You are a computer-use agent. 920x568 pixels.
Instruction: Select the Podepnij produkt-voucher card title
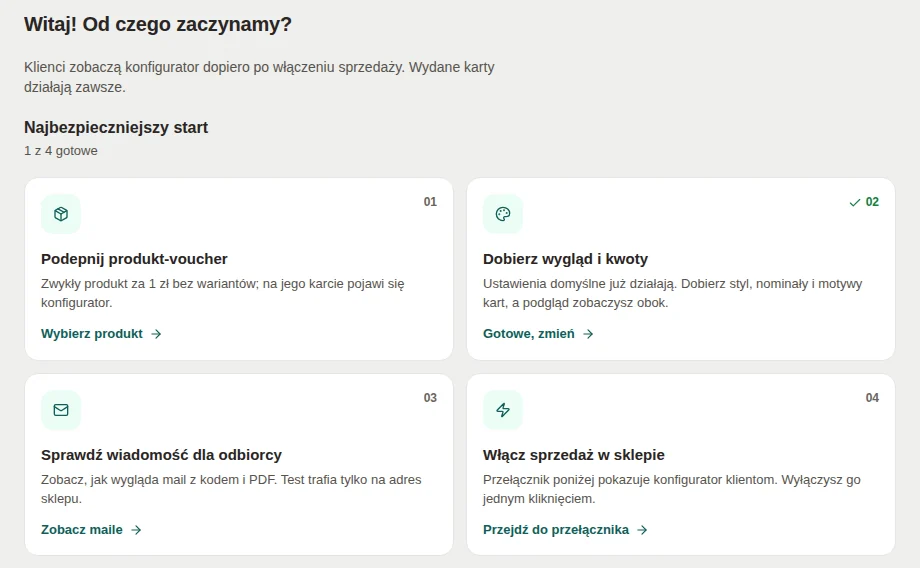click(134, 259)
